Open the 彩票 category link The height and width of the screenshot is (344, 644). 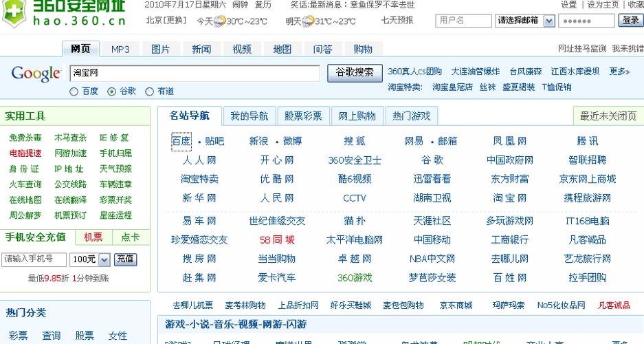[x=18, y=336]
